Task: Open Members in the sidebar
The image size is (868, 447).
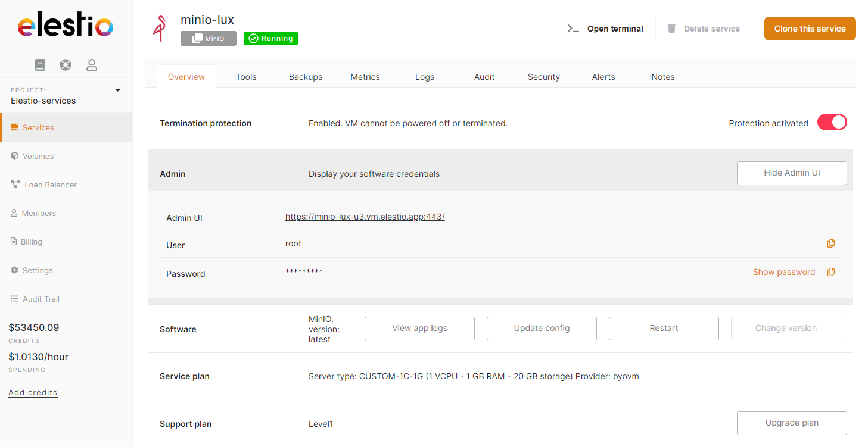Action: click(x=66, y=213)
